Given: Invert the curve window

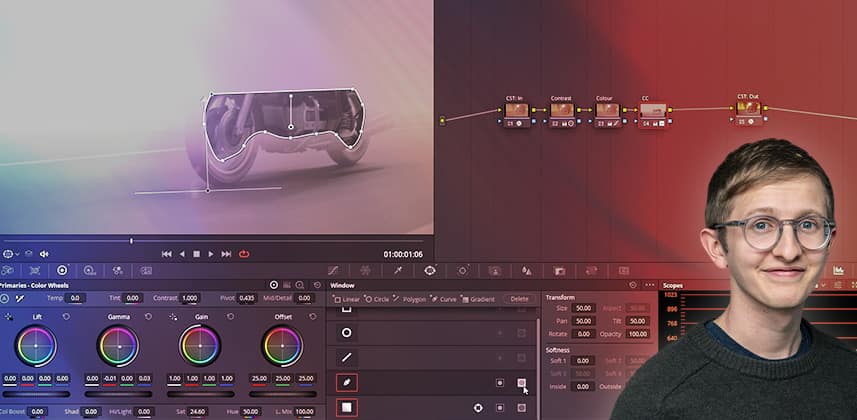Looking at the screenshot, I should pos(500,383).
